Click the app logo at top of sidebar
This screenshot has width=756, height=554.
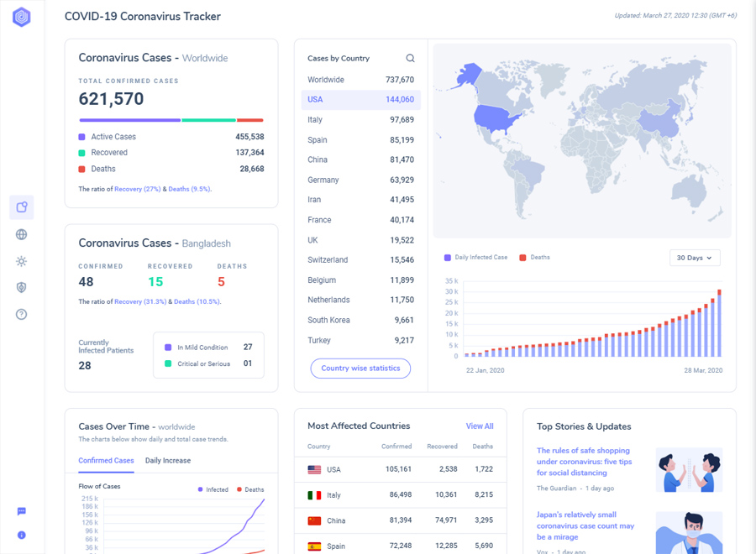[x=21, y=17]
